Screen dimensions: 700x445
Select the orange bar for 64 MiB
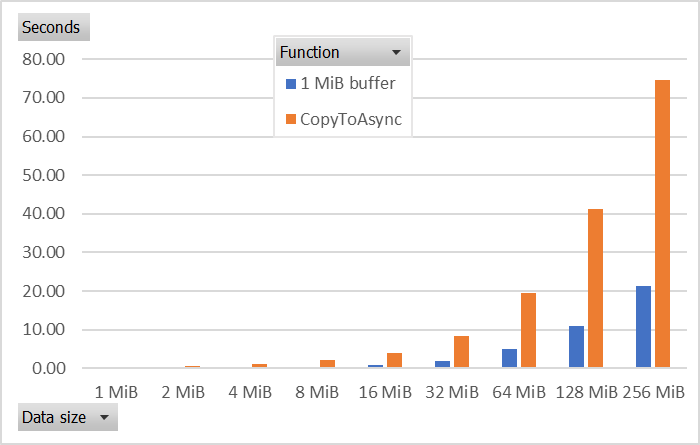[529, 330]
